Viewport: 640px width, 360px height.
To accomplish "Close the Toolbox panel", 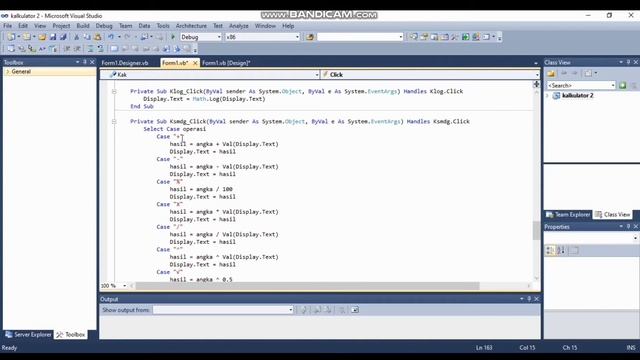I will pyautogui.click(x=92, y=62).
